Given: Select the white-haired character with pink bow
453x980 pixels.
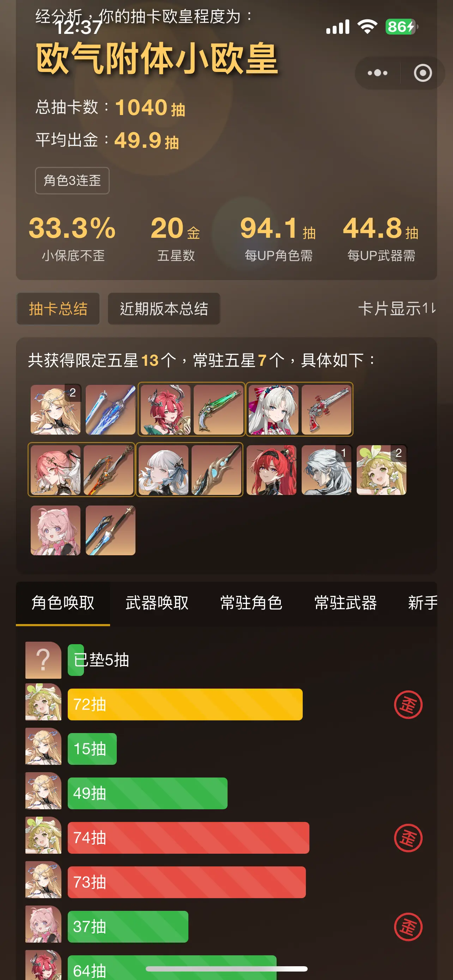Looking at the screenshot, I should (x=273, y=409).
